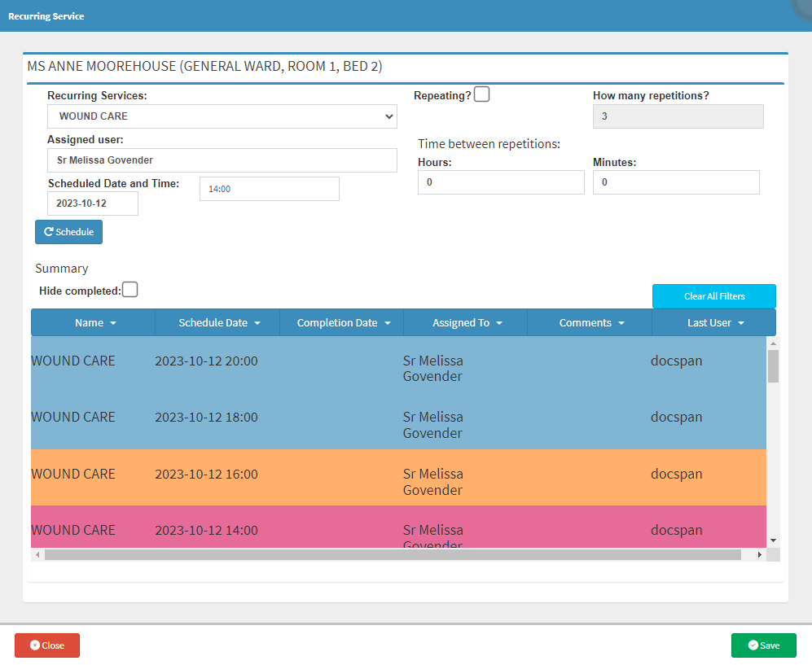Open the Name column filter arrow
The width and height of the screenshot is (812, 665).
pos(113,323)
